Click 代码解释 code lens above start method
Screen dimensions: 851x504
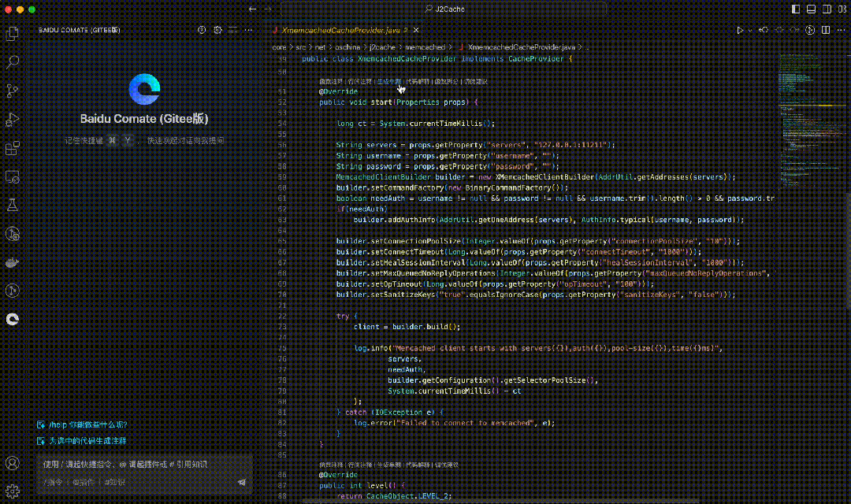418,81
